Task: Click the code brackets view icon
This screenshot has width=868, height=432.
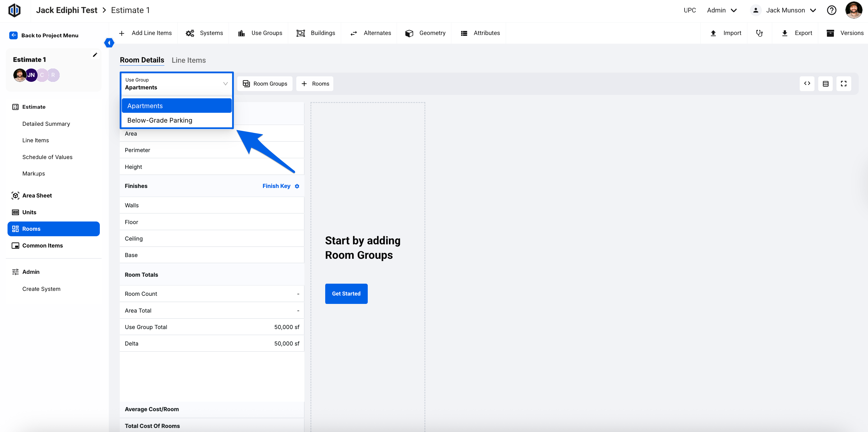Action: (807, 84)
